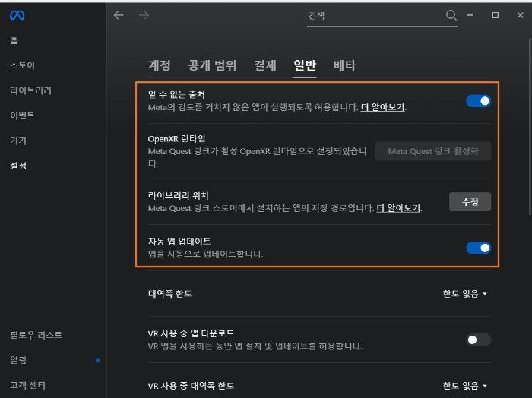Open 고객 센터 in the sidebar
This screenshot has width=532, height=398.
pyautogui.click(x=27, y=385)
